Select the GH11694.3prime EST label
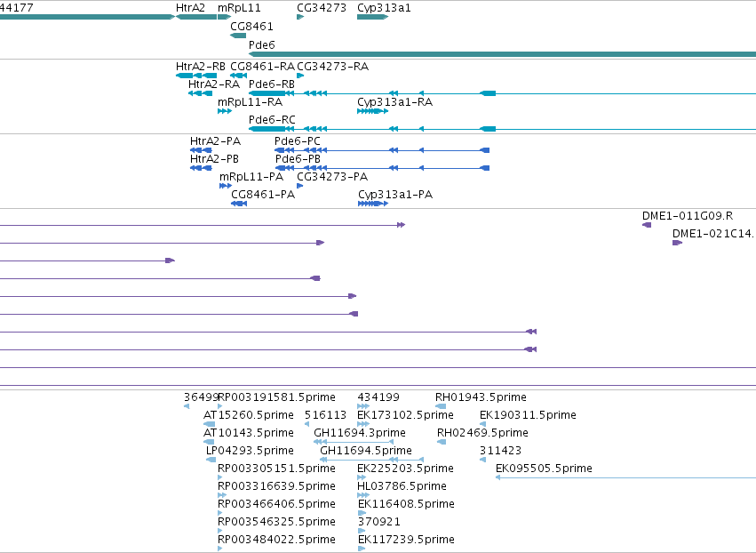 [360, 433]
